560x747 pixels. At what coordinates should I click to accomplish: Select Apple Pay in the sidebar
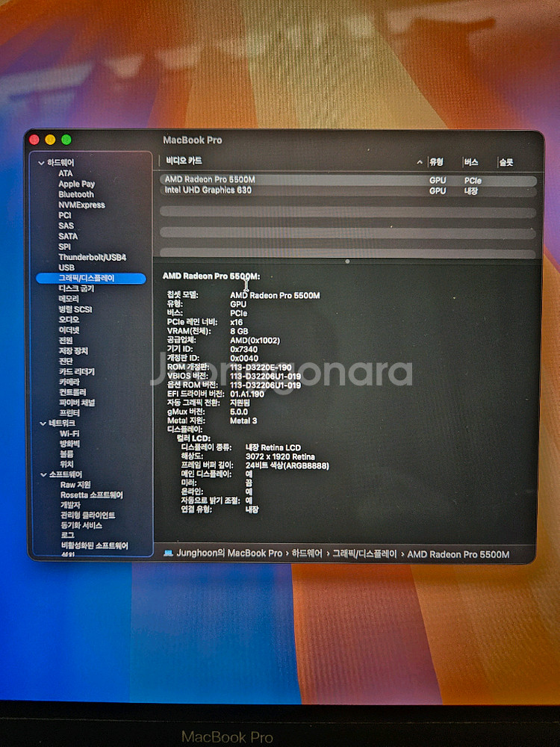coord(77,184)
